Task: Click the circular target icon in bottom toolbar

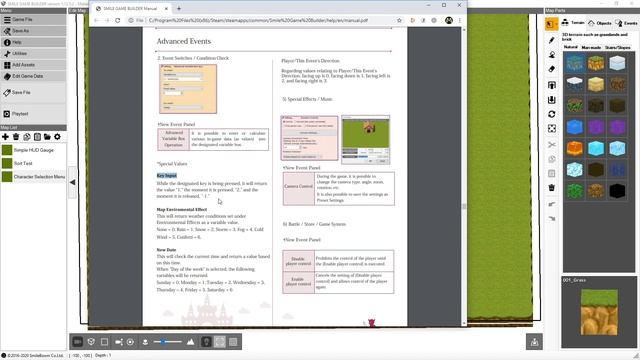Action: click(x=130, y=342)
